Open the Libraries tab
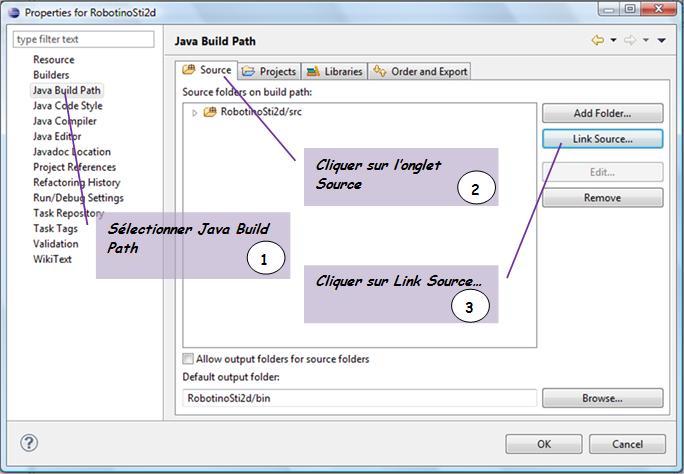The width and height of the screenshot is (684, 474). 335,71
